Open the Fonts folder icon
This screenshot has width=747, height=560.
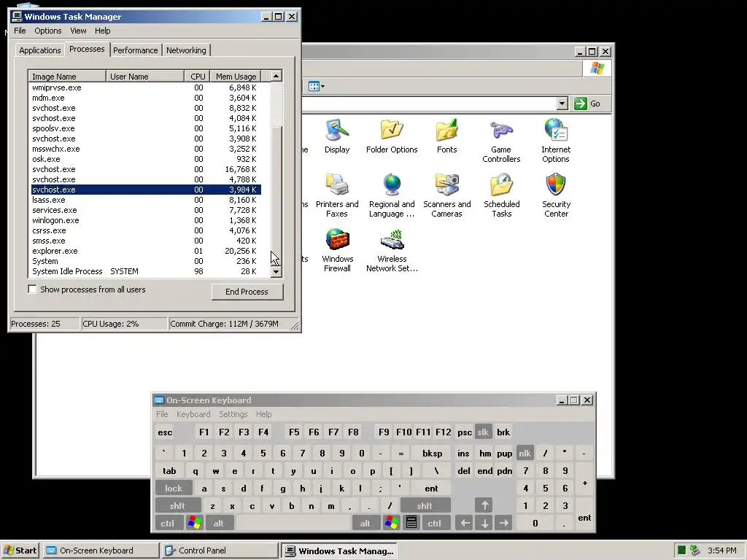[446, 136]
